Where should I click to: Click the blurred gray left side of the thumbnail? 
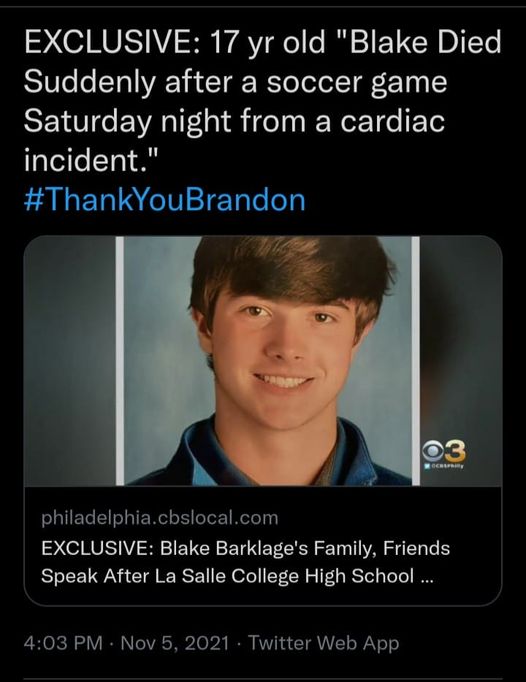[70, 361]
